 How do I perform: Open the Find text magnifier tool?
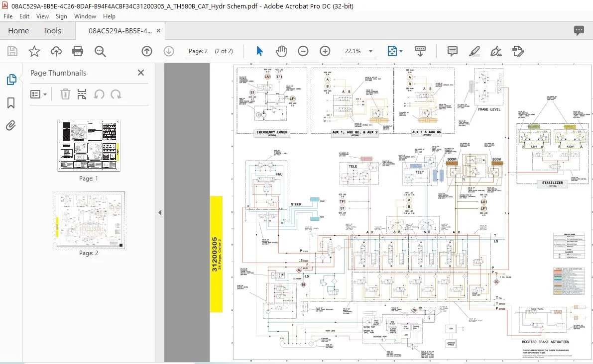[100, 51]
